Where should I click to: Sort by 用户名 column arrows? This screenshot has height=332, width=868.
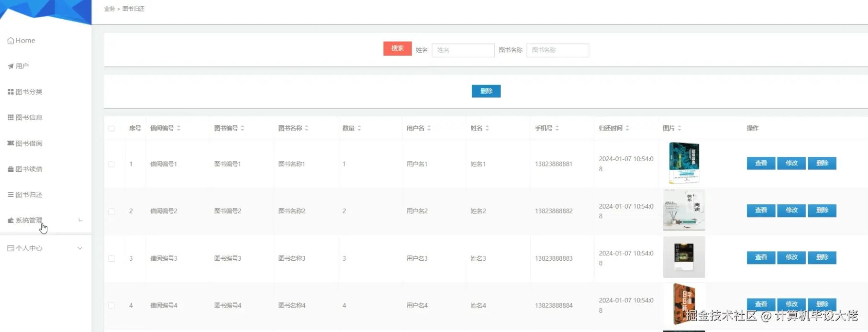point(429,128)
